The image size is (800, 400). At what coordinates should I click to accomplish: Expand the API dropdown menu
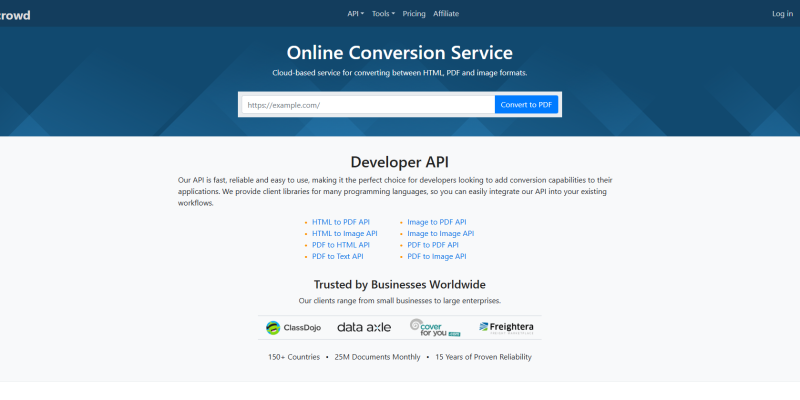[x=355, y=14]
